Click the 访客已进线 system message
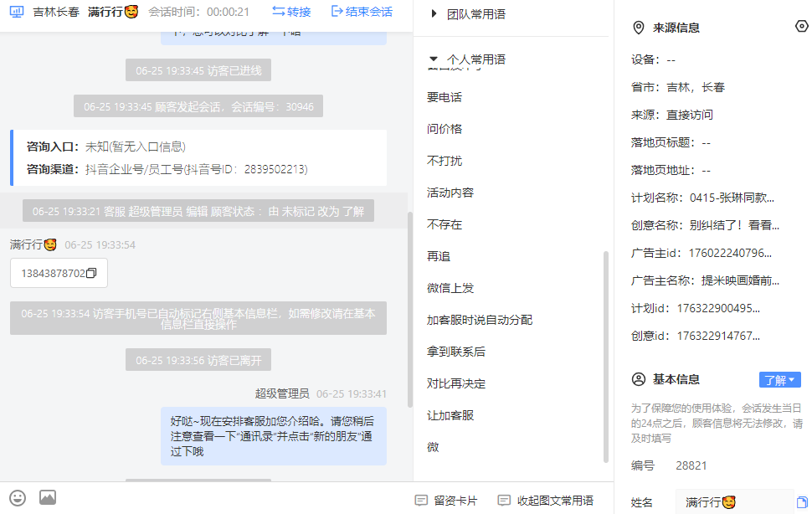812x514 pixels. pyautogui.click(x=198, y=70)
